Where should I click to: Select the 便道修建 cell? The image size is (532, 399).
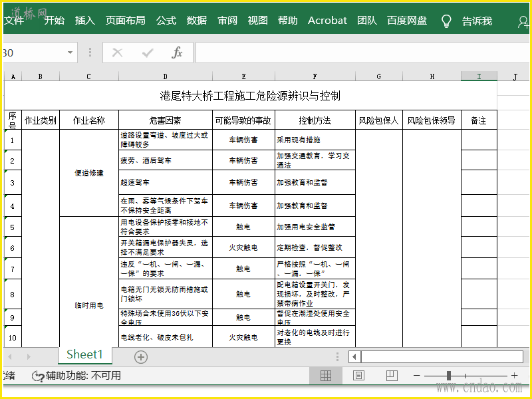[89, 173]
